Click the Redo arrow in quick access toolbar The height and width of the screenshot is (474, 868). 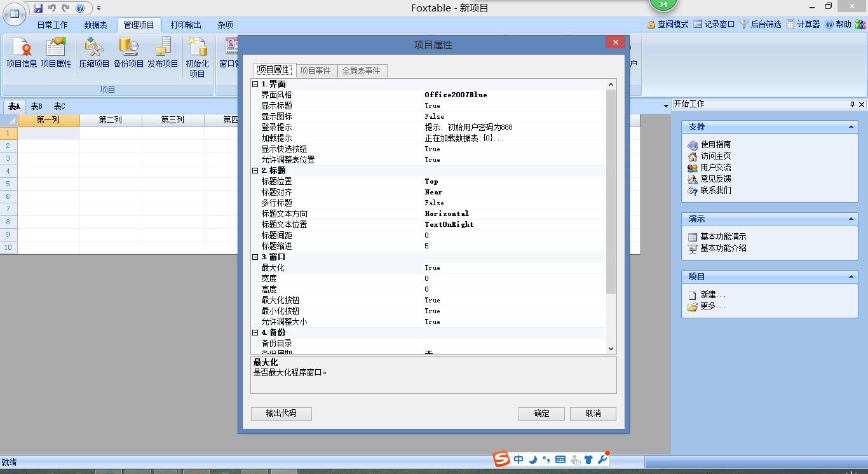tap(65, 8)
